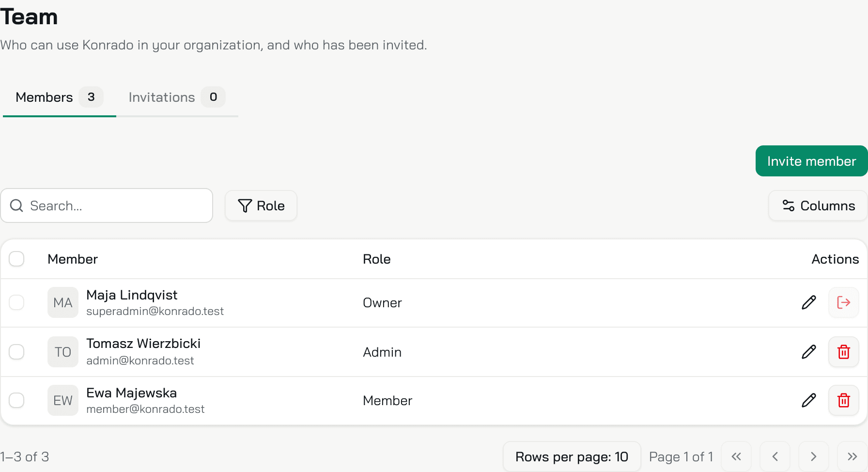Click the Owner role cell
This screenshot has width=868, height=472.
pos(382,303)
